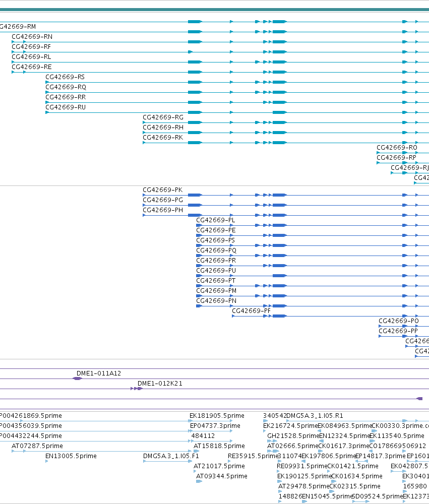The width and height of the screenshot is (429, 504).
Task: Select transcript CG42669-RS
Action: (65, 77)
